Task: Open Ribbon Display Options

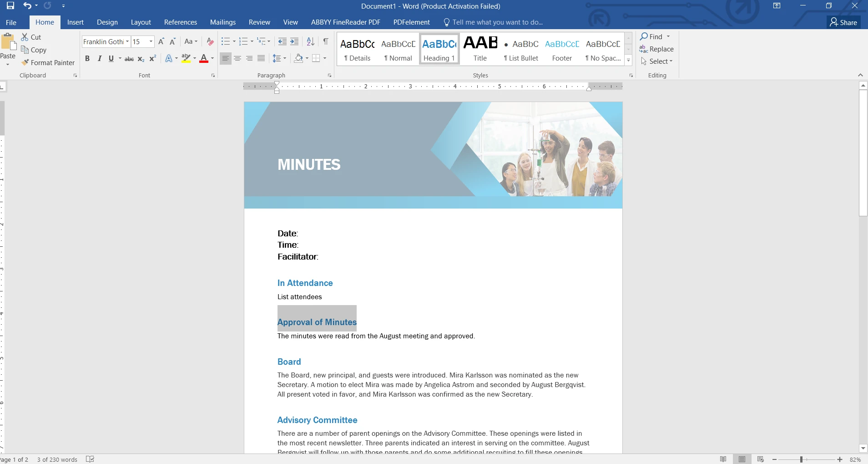Action: 777,6
